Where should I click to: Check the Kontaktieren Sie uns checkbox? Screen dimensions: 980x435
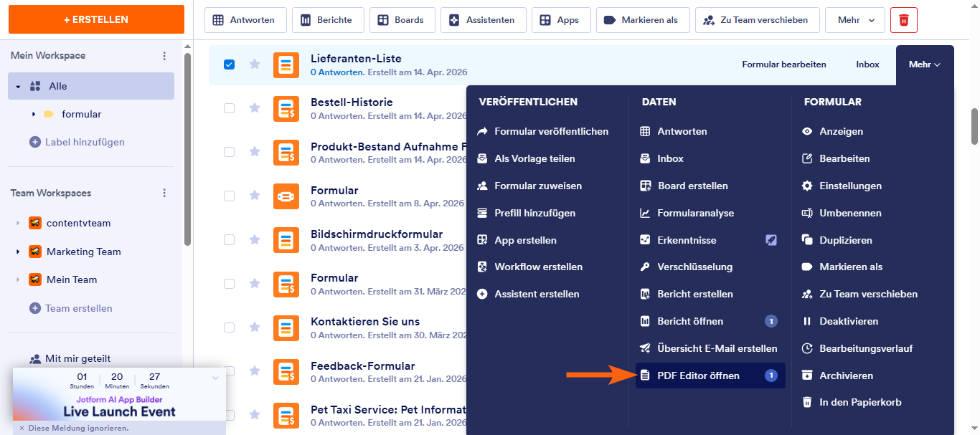tap(229, 328)
